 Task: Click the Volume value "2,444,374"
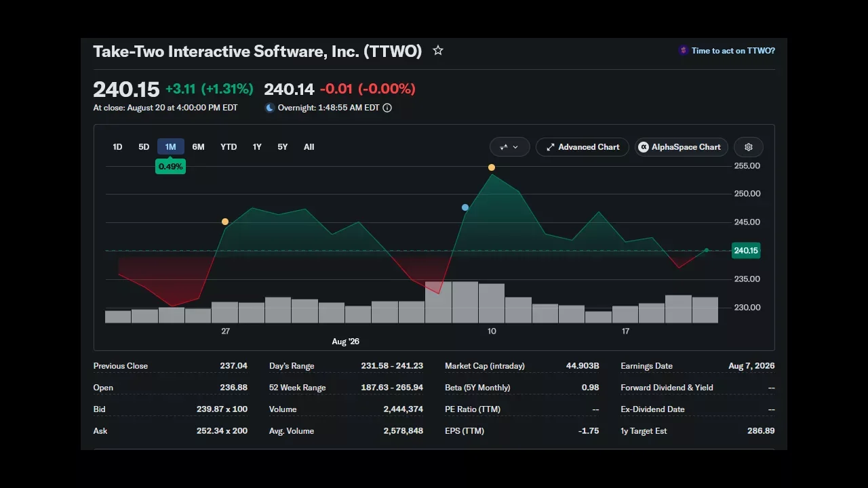(403, 409)
